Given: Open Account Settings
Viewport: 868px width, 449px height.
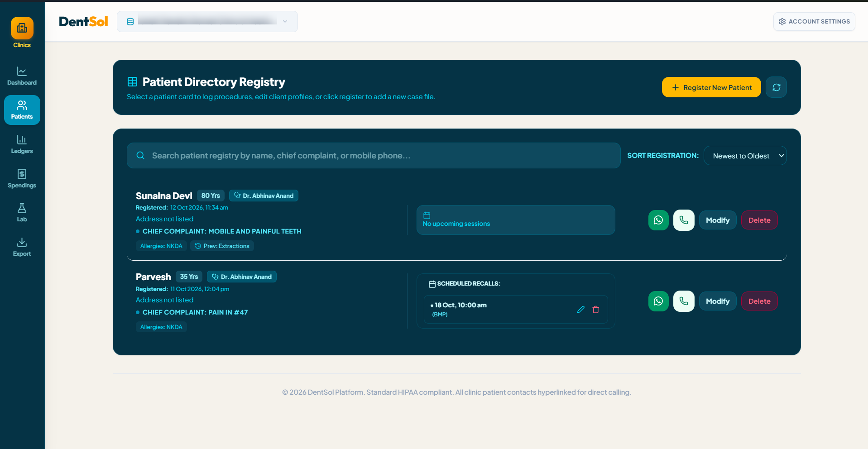Looking at the screenshot, I should (x=814, y=22).
